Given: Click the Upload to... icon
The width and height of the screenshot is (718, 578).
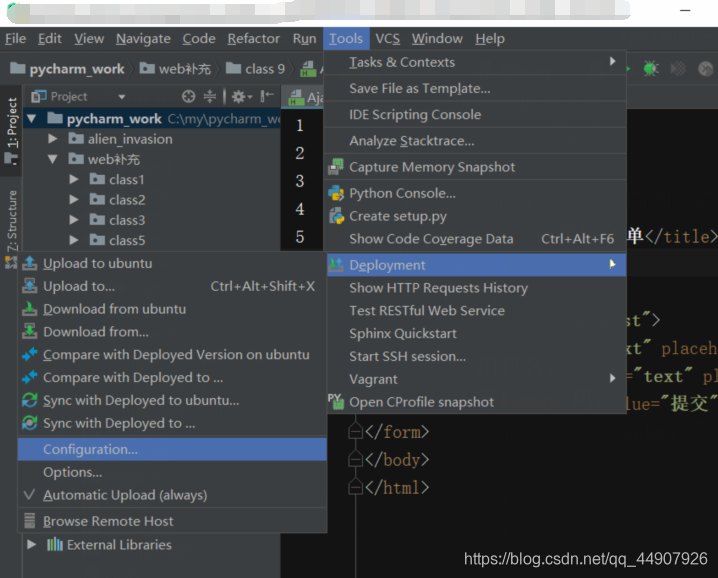Looking at the screenshot, I should (30, 286).
